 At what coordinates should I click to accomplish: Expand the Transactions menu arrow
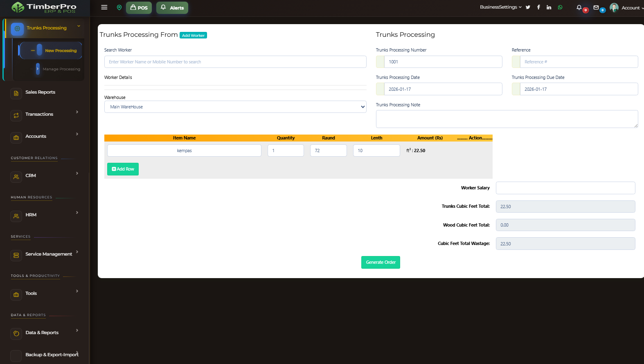coord(77,112)
